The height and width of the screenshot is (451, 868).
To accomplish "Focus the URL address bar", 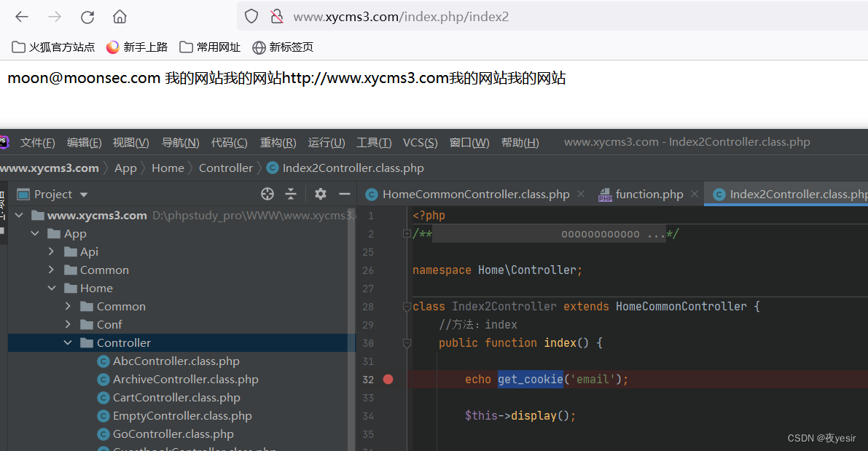I will coord(554,17).
